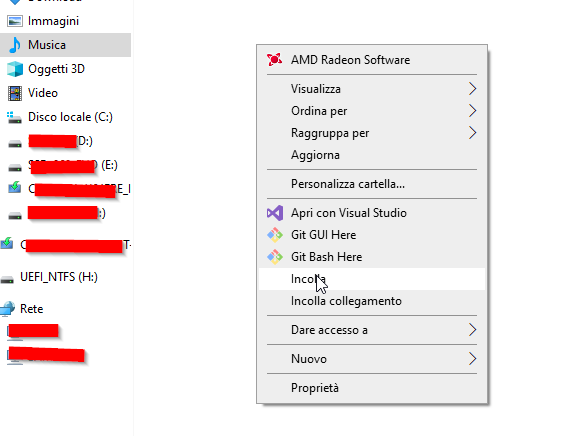Screen dimensions: 576x436
Task: Open Disco locale (C:) in sidebar
Action: click(x=65, y=117)
